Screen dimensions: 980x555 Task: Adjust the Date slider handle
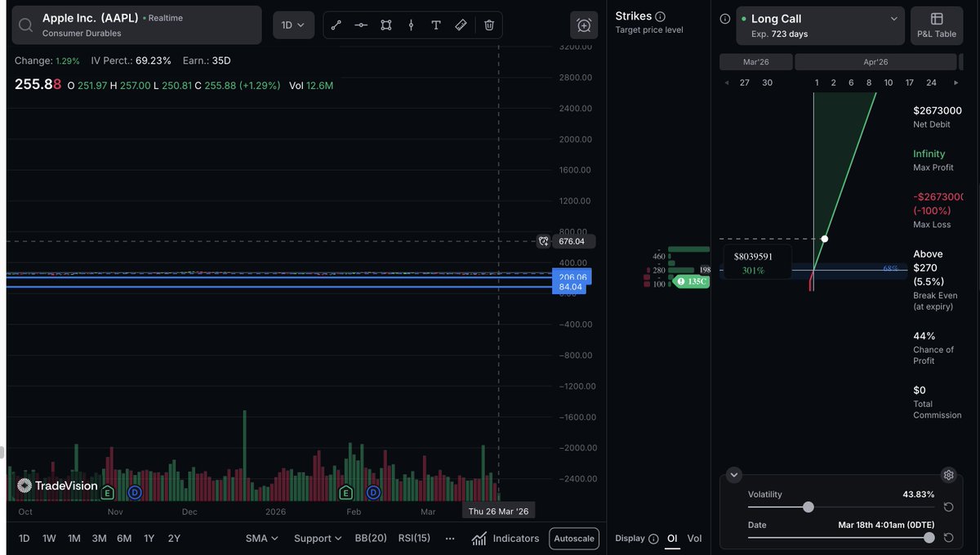coord(929,538)
